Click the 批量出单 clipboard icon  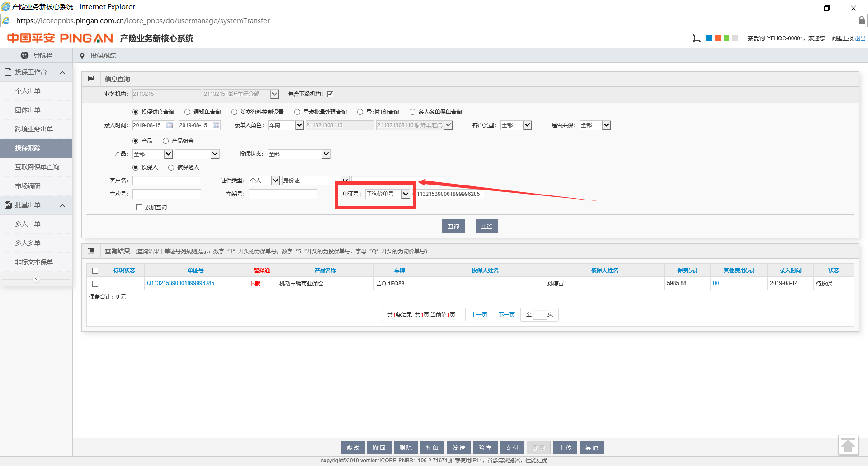click(x=8, y=205)
